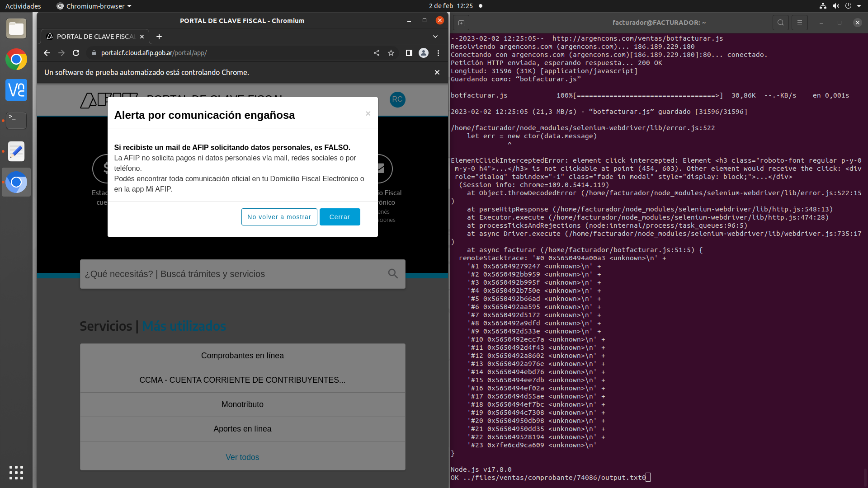Screen dimensions: 868x488
Task: View site security lock icon
Action: click(x=94, y=53)
